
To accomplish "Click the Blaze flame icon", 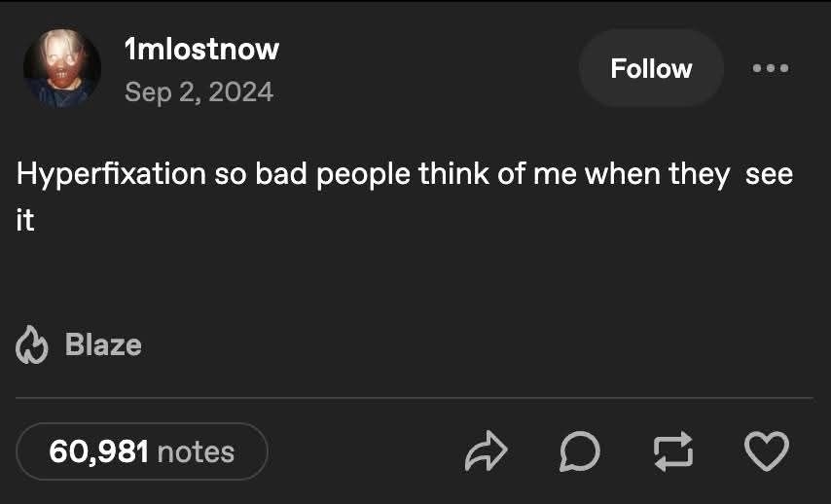I will click(31, 345).
